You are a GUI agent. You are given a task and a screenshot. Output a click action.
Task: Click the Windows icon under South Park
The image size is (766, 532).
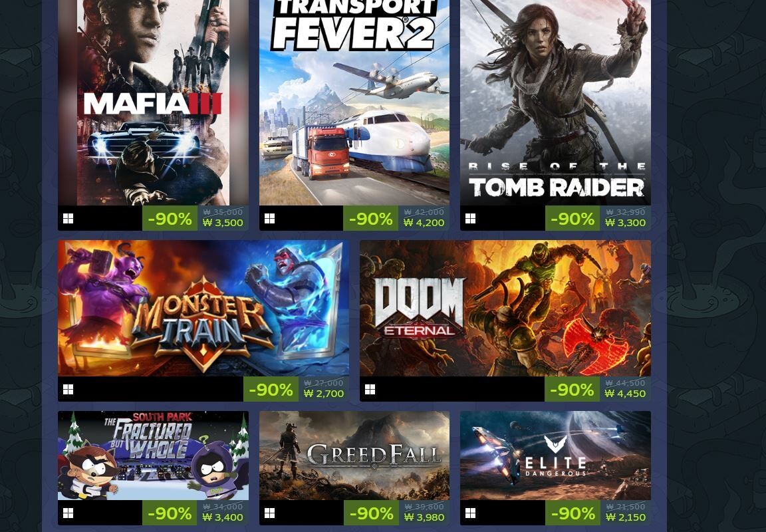click(x=68, y=513)
